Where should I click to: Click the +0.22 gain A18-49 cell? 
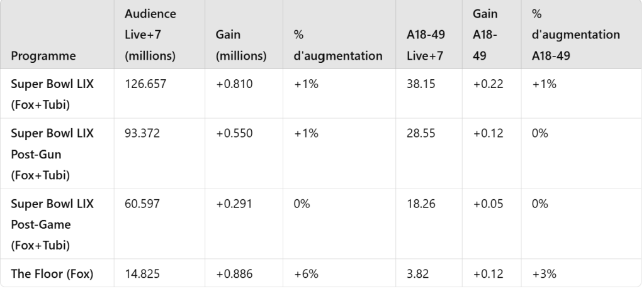(x=489, y=84)
